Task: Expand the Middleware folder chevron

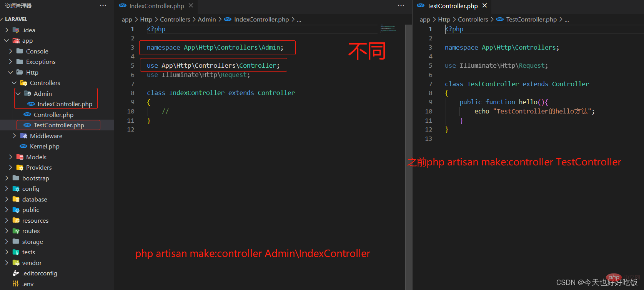Action: point(14,136)
